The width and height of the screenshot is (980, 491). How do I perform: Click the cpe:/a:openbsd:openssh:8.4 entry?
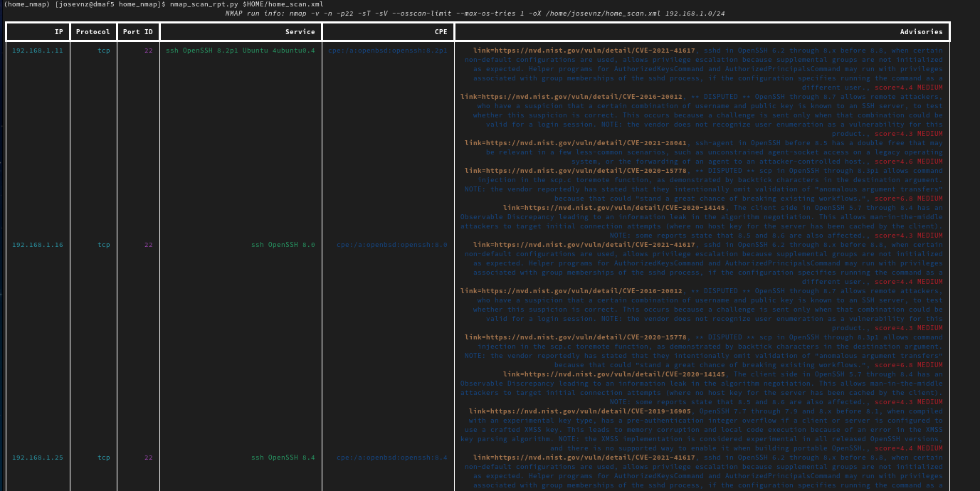[392, 458]
